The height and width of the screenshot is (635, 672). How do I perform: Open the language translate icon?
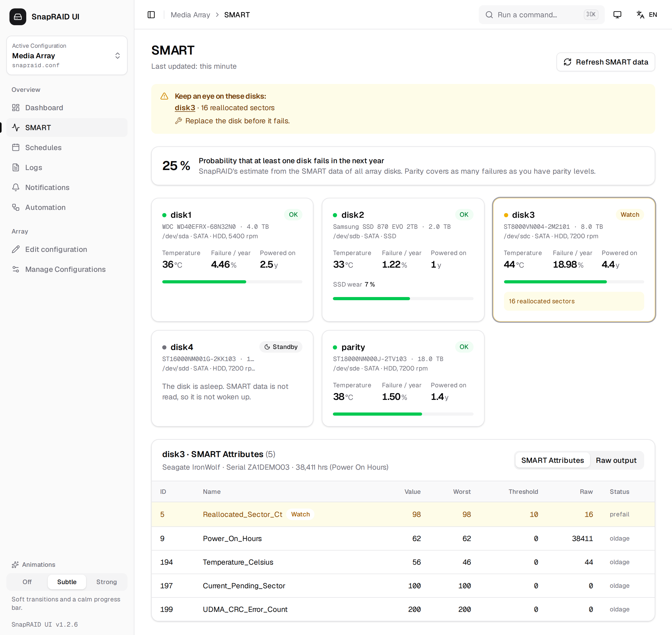(640, 15)
